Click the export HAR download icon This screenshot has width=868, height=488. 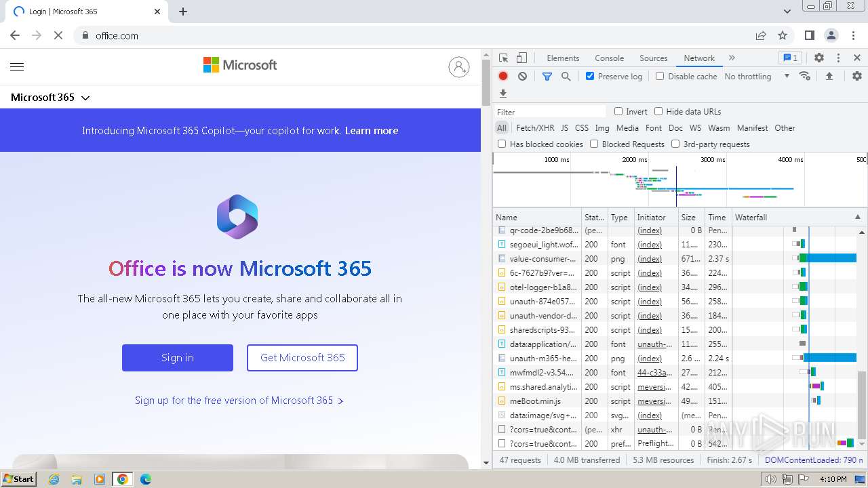point(503,94)
